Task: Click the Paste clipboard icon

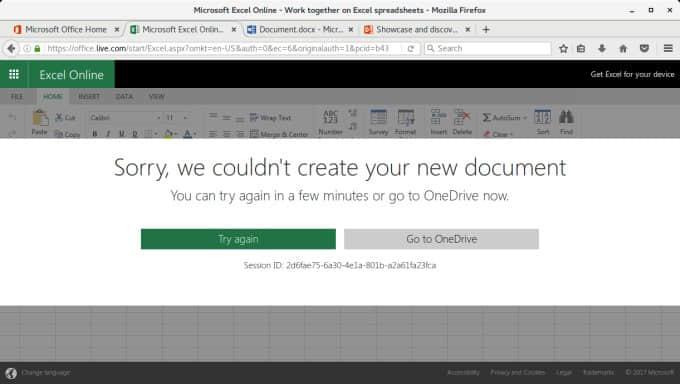Action: [x=40, y=118]
